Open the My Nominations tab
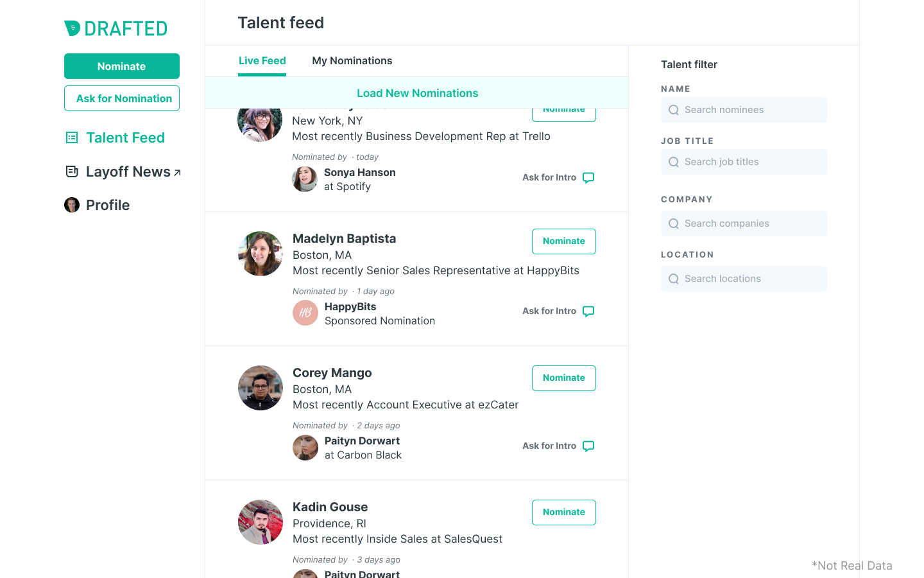This screenshot has width=924, height=578. pos(352,61)
